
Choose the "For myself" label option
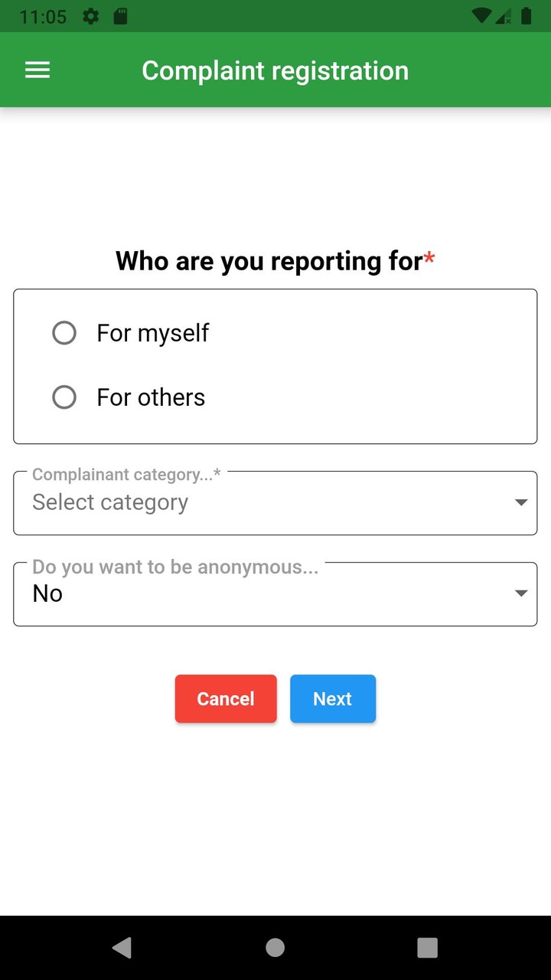click(152, 333)
